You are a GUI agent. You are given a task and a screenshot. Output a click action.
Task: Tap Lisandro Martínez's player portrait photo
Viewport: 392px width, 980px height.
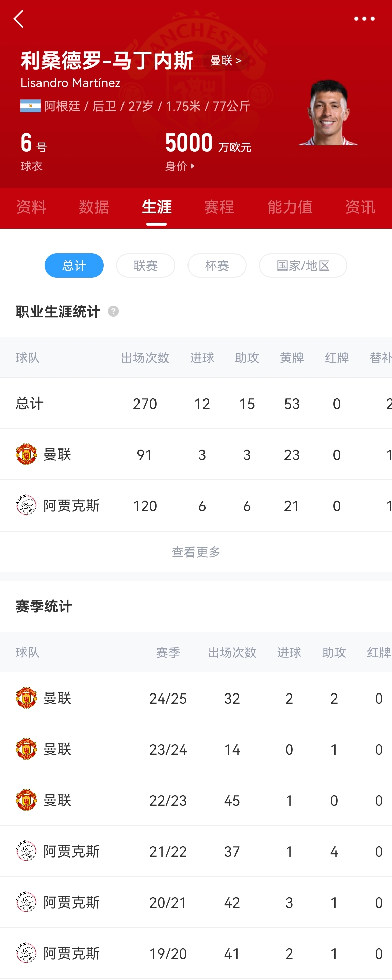click(328, 113)
